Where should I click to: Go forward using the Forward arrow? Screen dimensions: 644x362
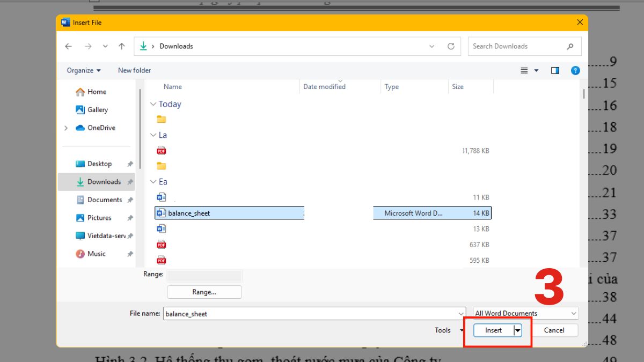[x=87, y=46]
